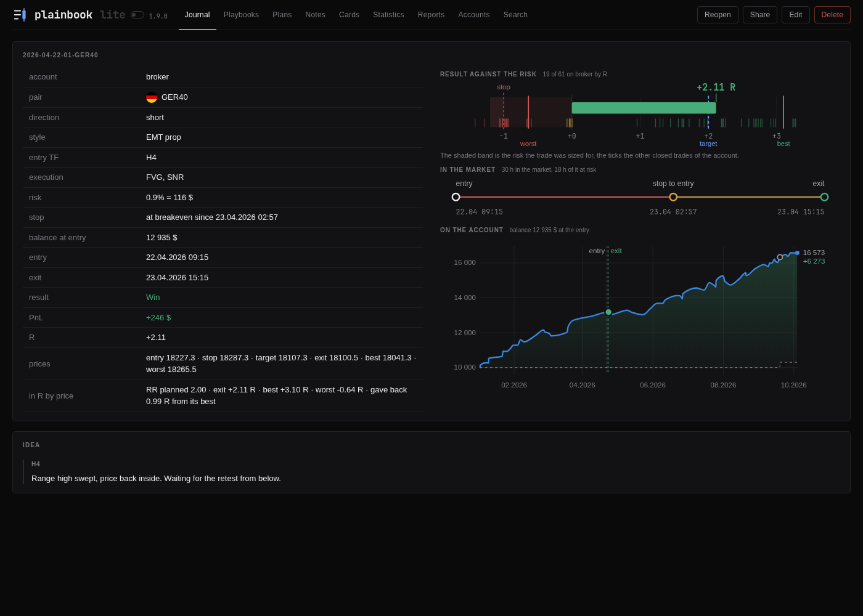This screenshot has height=616, width=863.
Task: Click the +246 $ PnL value
Action: [x=158, y=318]
